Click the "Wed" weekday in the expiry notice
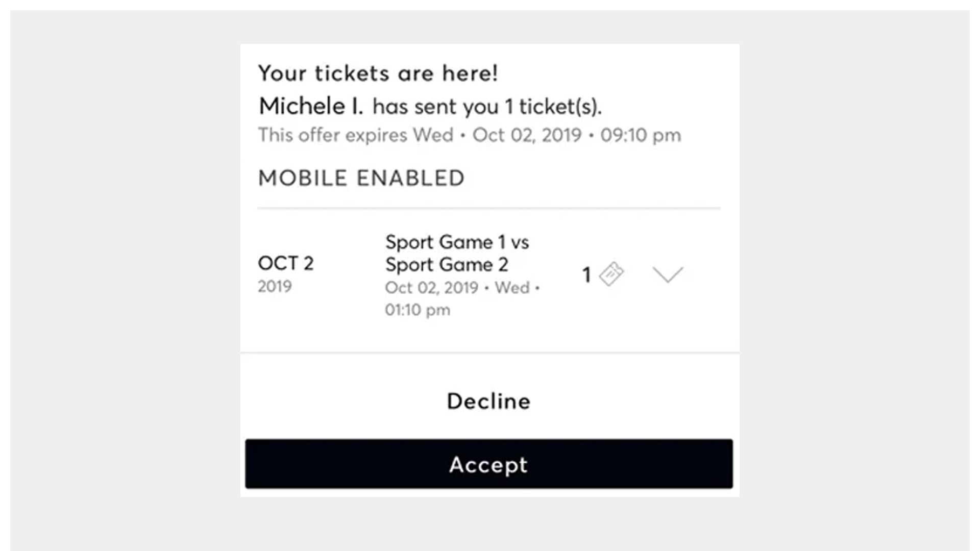The height and width of the screenshot is (551, 980). pyautogui.click(x=433, y=135)
